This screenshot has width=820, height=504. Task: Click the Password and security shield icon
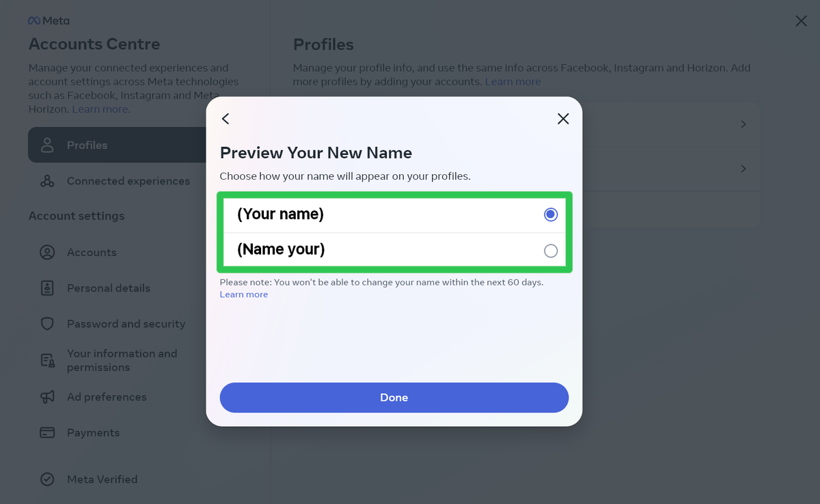(46, 323)
